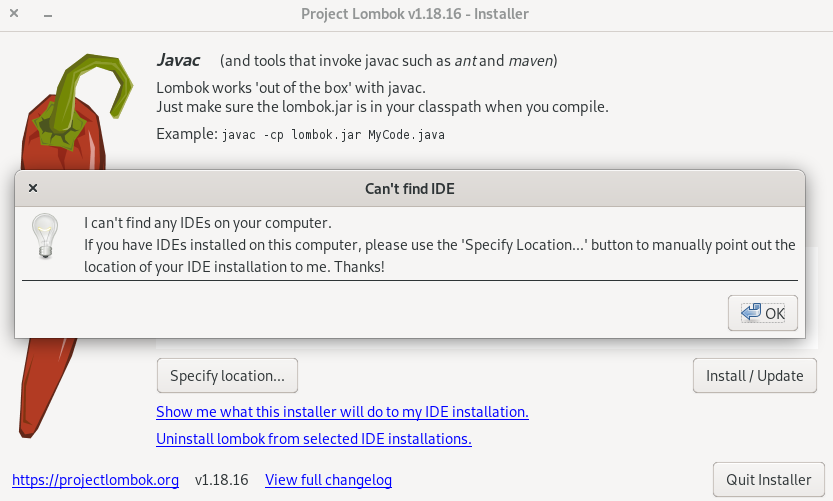This screenshot has height=501, width=833.
Task: Open the View full changelog link
Action: point(328,480)
